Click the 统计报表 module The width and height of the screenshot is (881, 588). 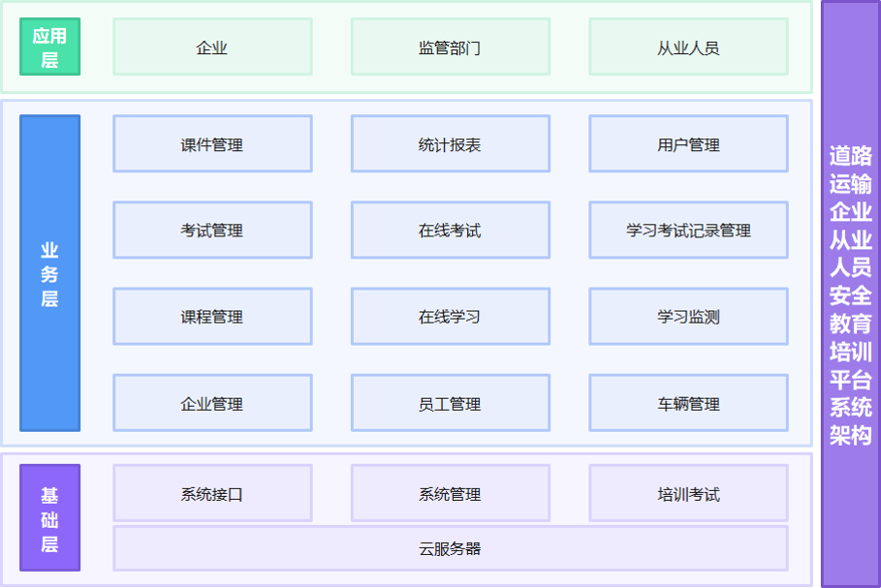pyautogui.click(x=450, y=142)
